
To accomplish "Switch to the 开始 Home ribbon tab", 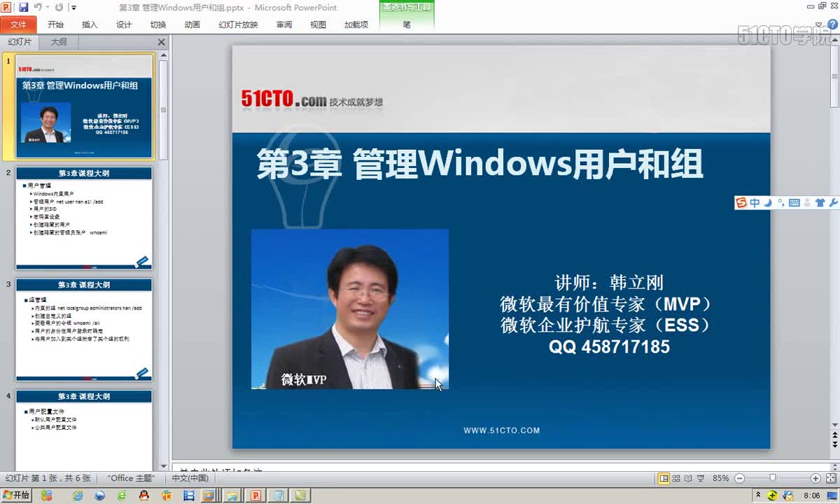I will 55,24.
